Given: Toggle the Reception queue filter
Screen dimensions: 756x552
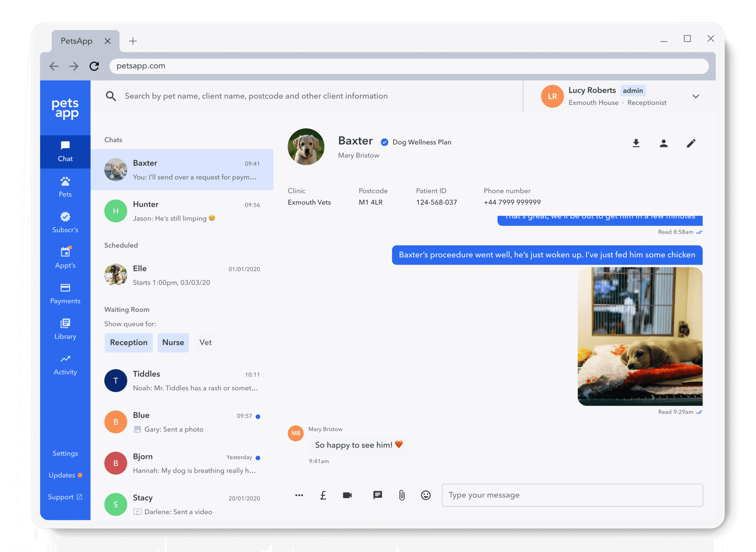Looking at the screenshot, I should (129, 343).
